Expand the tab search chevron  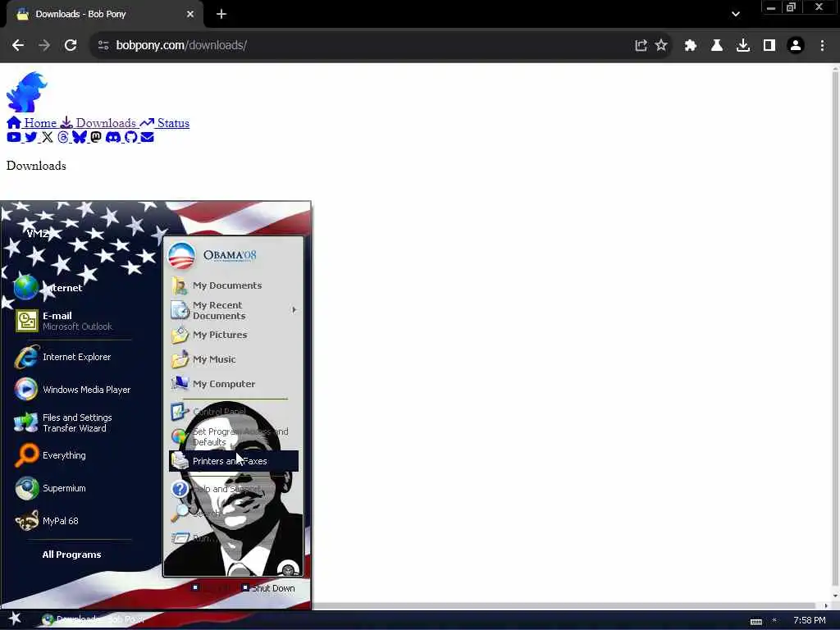pyautogui.click(x=736, y=14)
